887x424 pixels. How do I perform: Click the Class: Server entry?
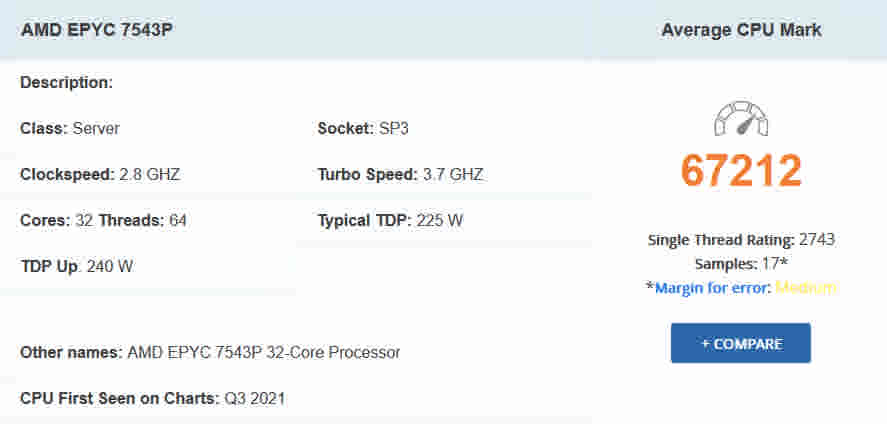point(70,129)
